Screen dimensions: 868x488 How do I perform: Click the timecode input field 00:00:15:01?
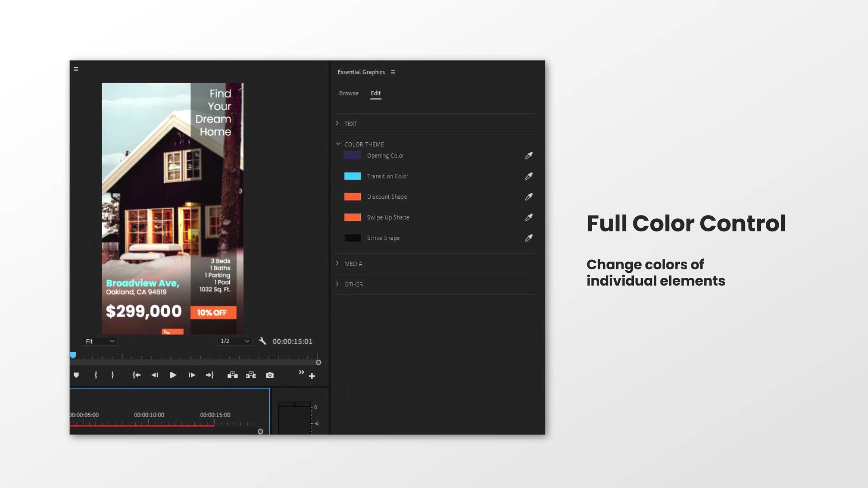[292, 341]
